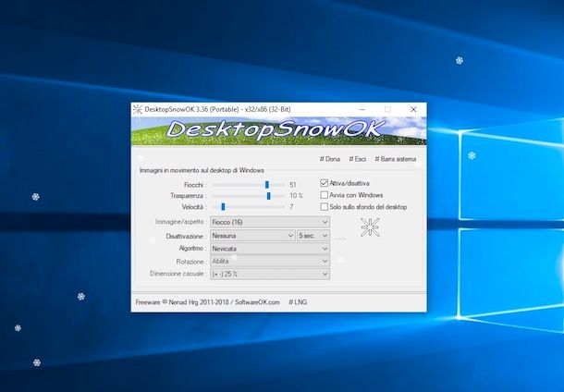Open the Freeware SoftwareOK.com link
Screen dimensions: 564x392
(207, 302)
